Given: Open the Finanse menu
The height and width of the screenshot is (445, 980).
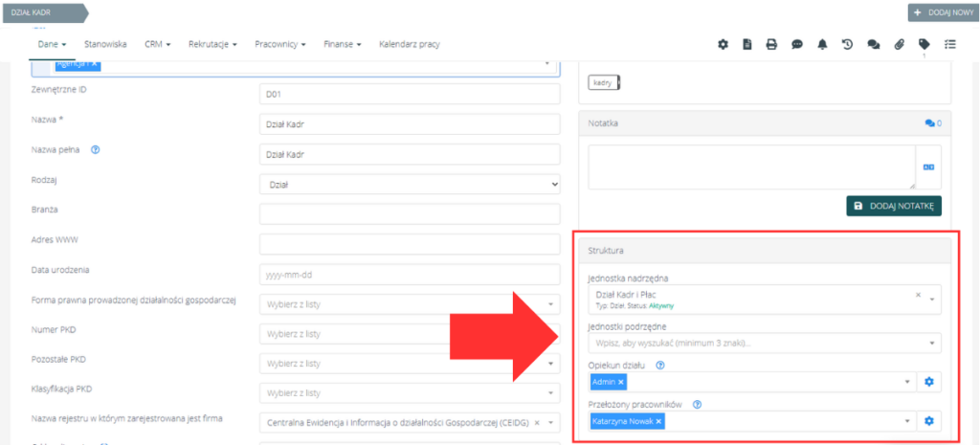Looking at the screenshot, I should [344, 44].
